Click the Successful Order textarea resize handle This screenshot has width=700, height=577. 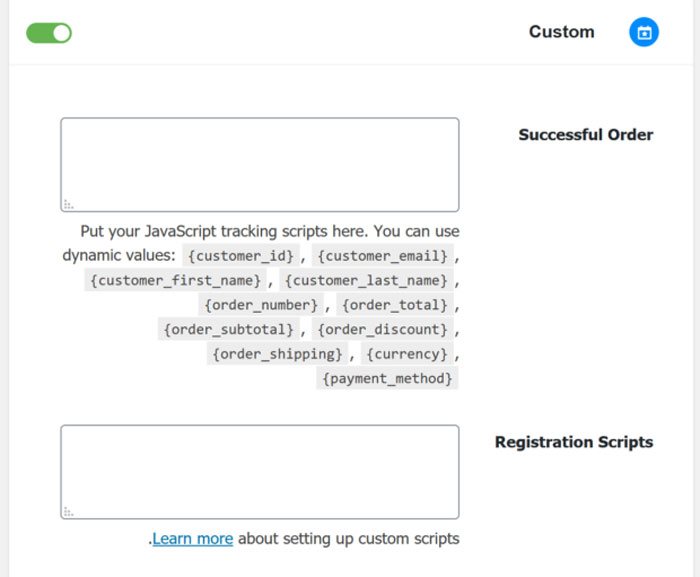coord(68,205)
